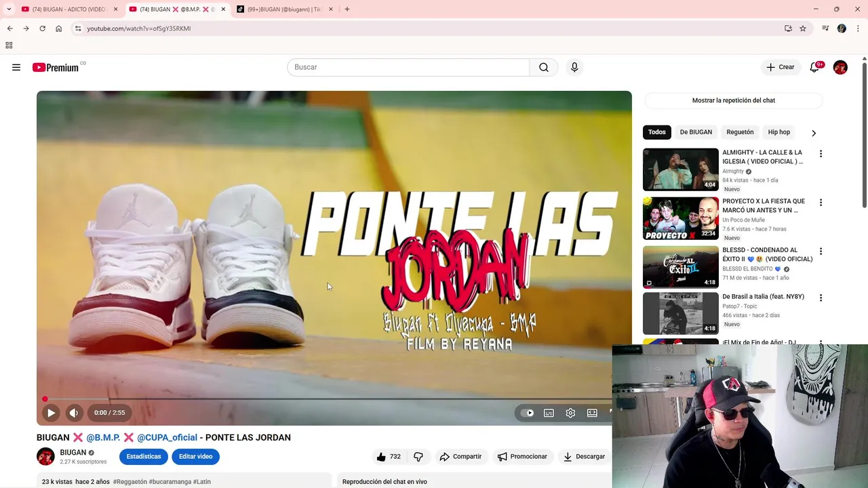The image size is (868, 488).
Task: Open @B.M.P. channel mention in title
Action: 103,438
